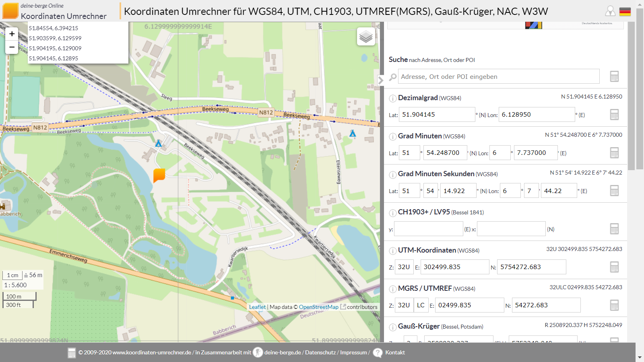Click the orange map position marker

pos(159,175)
